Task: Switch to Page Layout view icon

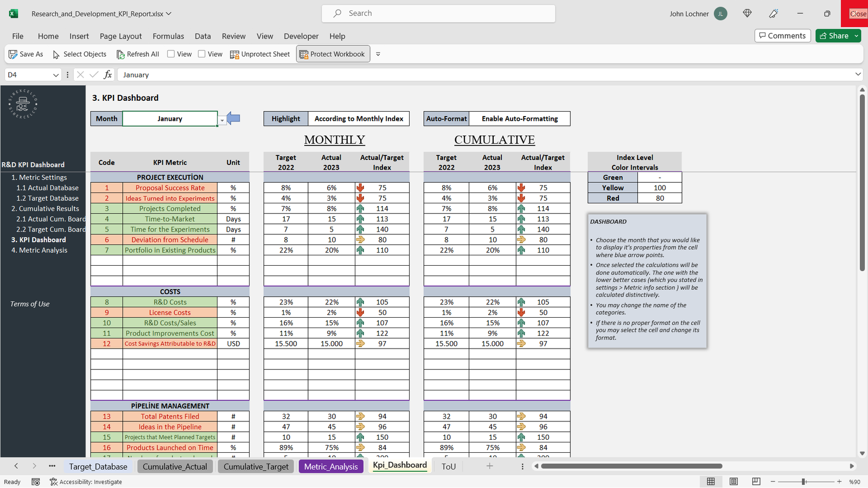Action: pyautogui.click(x=733, y=481)
